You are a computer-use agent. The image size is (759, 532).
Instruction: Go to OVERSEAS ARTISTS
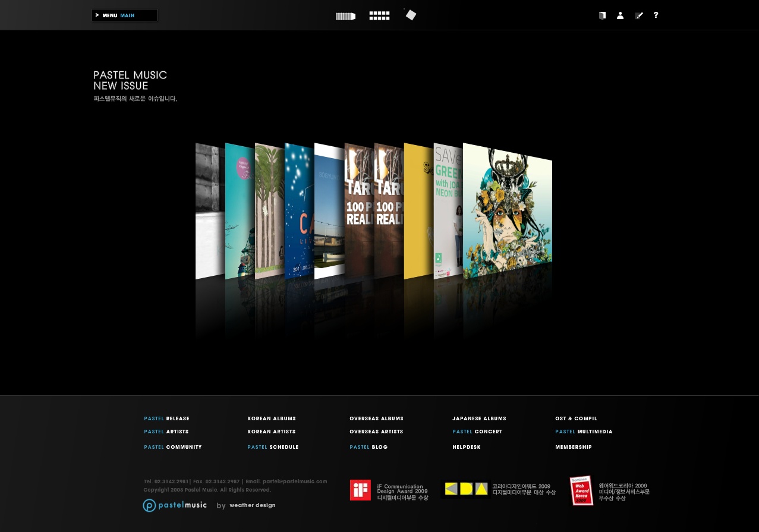coord(376,432)
